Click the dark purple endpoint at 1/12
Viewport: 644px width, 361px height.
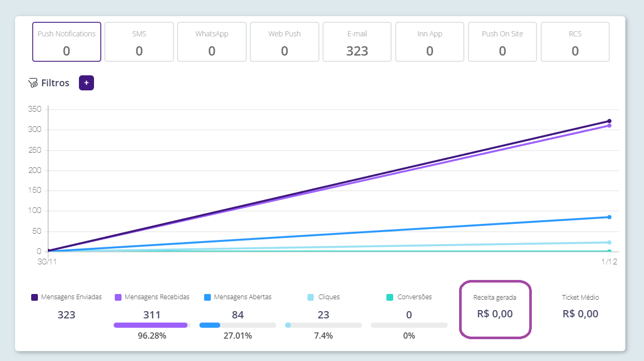click(609, 121)
